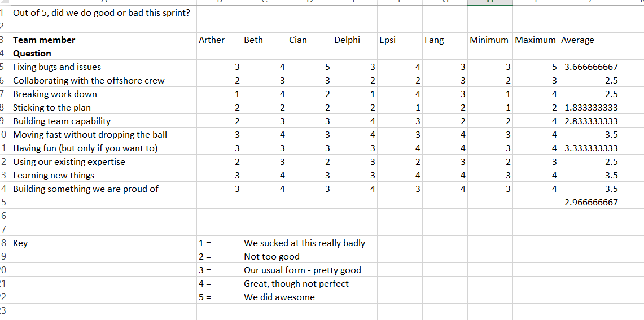Screen dimensions: 644x320
Task: Select the row 6 header
Action: [x=3, y=81]
